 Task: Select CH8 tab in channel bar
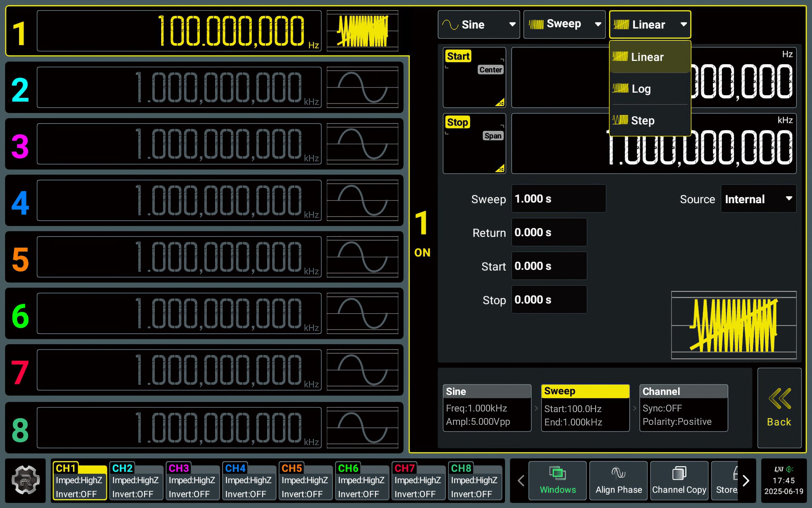point(475,481)
